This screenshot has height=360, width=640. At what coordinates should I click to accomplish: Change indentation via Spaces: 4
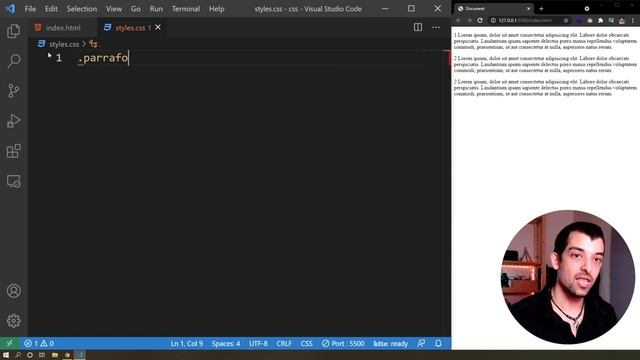point(226,343)
